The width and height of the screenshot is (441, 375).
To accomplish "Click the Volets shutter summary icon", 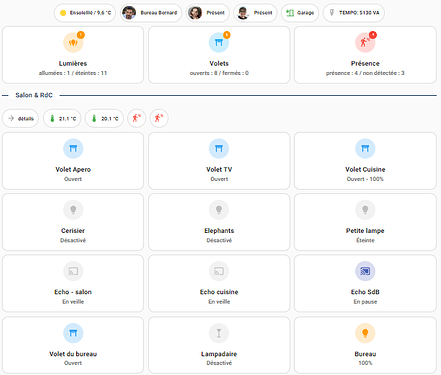I will click(219, 42).
